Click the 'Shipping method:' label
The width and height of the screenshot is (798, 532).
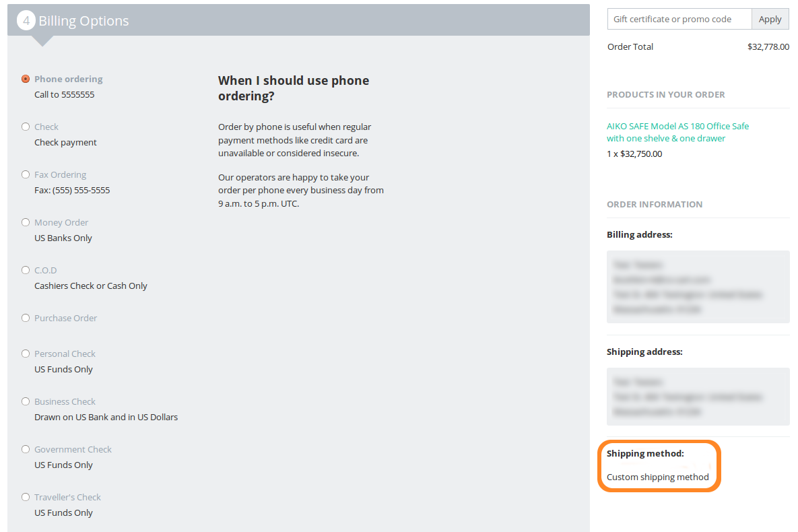645,454
